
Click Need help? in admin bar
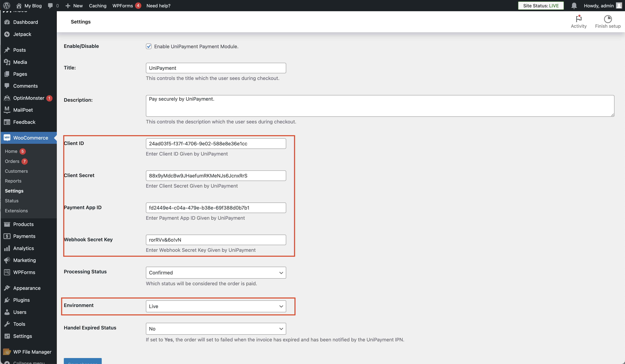(158, 5)
